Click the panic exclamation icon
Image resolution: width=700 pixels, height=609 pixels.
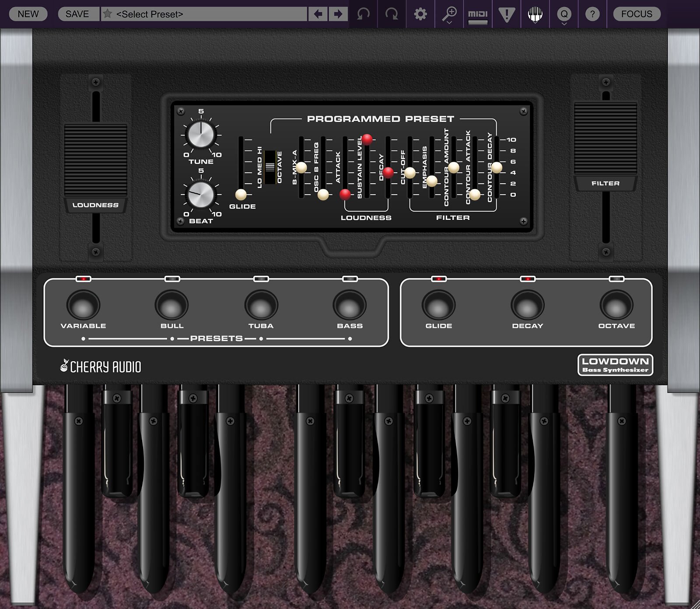click(507, 14)
